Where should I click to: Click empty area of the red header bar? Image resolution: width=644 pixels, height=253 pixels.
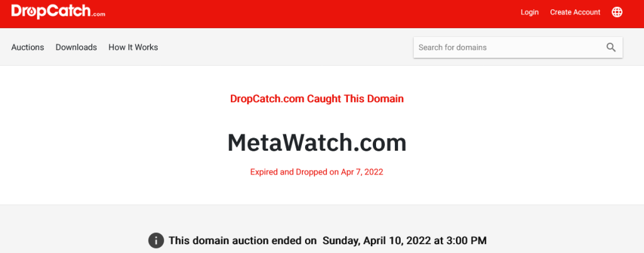point(312,14)
